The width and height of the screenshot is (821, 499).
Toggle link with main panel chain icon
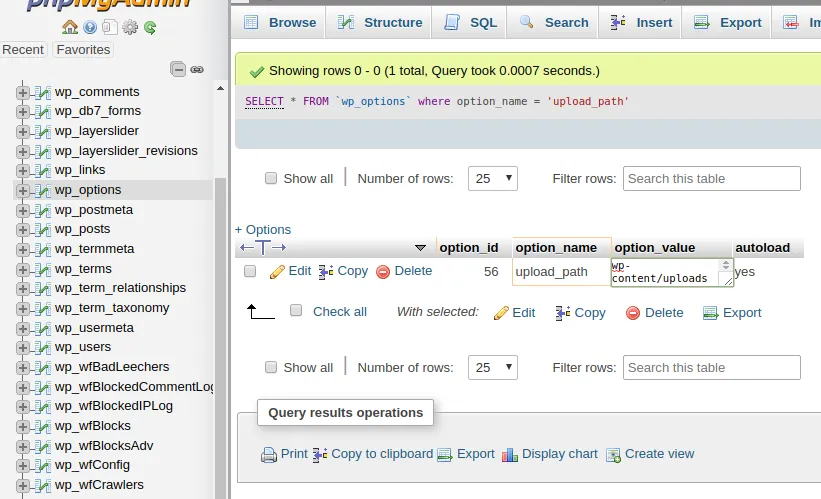(197, 69)
